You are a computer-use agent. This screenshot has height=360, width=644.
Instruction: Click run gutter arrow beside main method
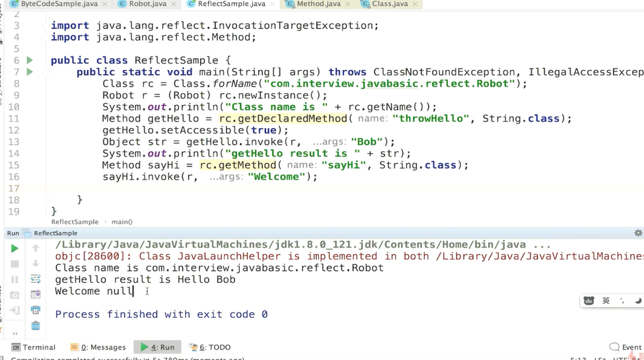coord(30,72)
